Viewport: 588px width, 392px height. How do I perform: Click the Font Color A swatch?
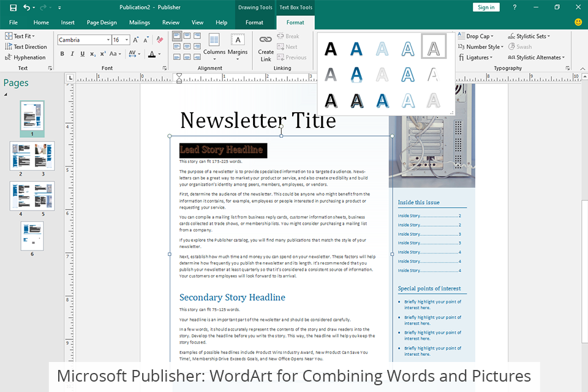[x=151, y=54]
